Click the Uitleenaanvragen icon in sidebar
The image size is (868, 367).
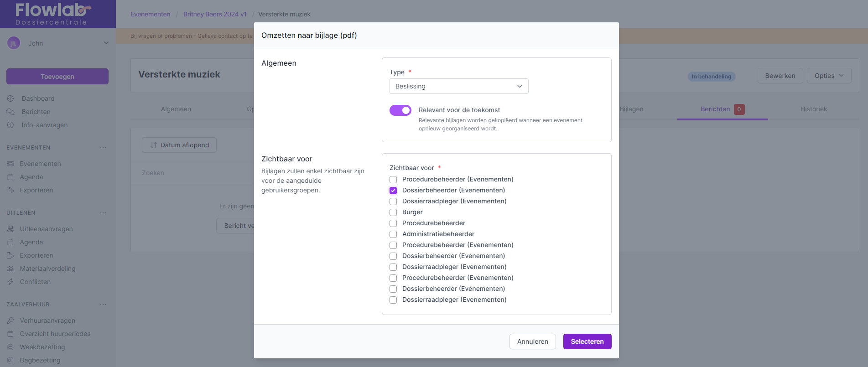point(10,229)
